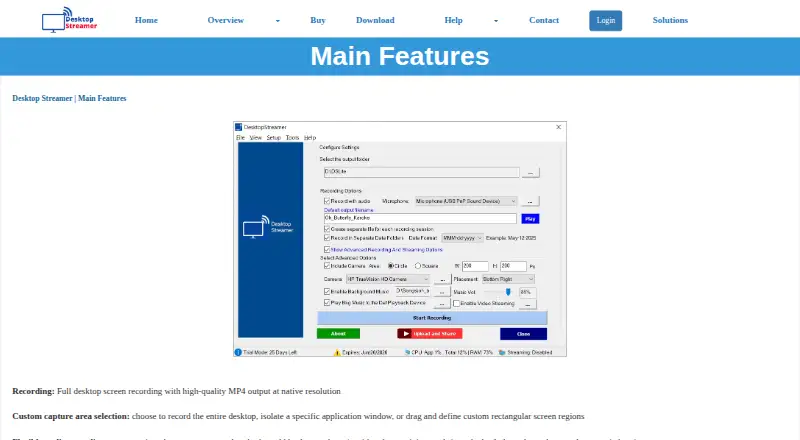The width and height of the screenshot is (800, 440).
Task: Open the Download page
Action: pyautogui.click(x=375, y=20)
